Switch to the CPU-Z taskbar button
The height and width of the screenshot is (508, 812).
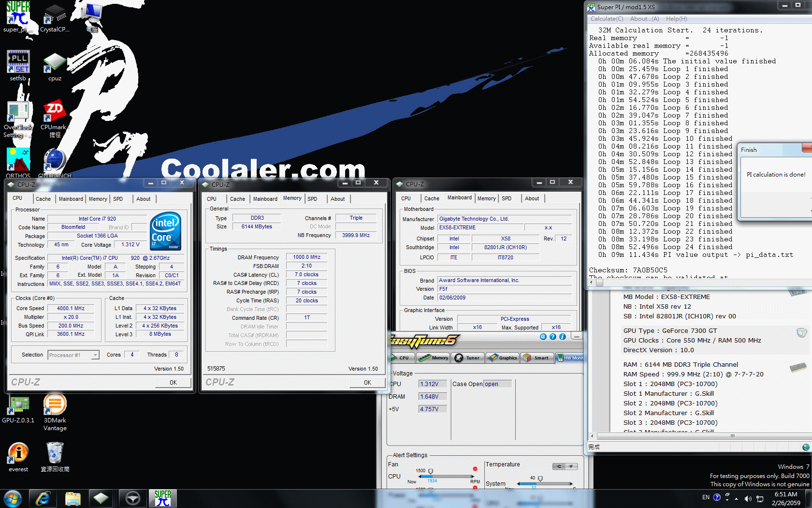click(x=101, y=498)
